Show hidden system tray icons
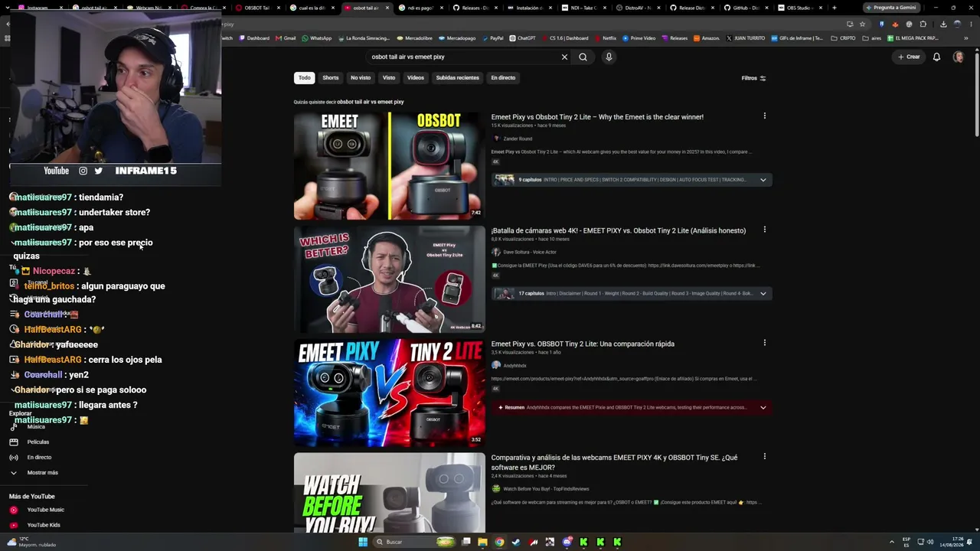980x551 pixels. click(x=891, y=542)
